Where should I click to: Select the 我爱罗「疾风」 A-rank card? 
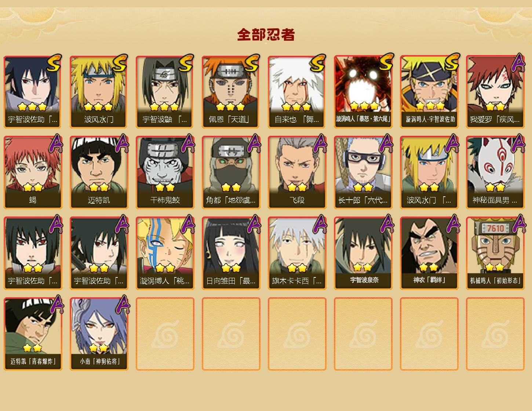495,92
